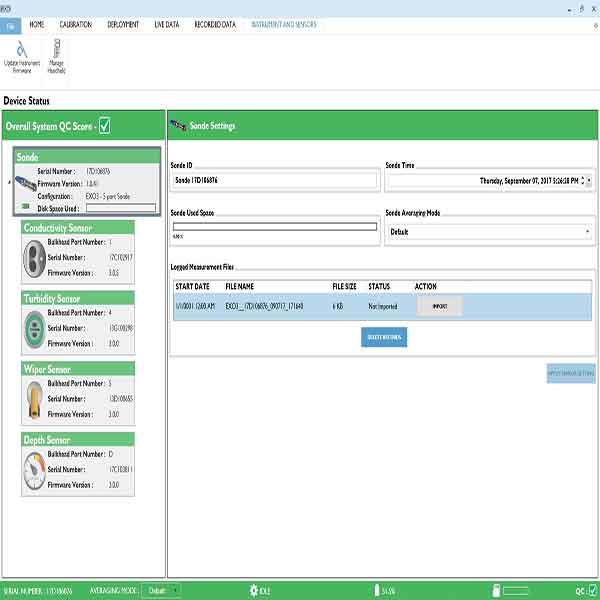Click the Sonde ID input field
The image size is (600, 600).
click(x=274, y=181)
